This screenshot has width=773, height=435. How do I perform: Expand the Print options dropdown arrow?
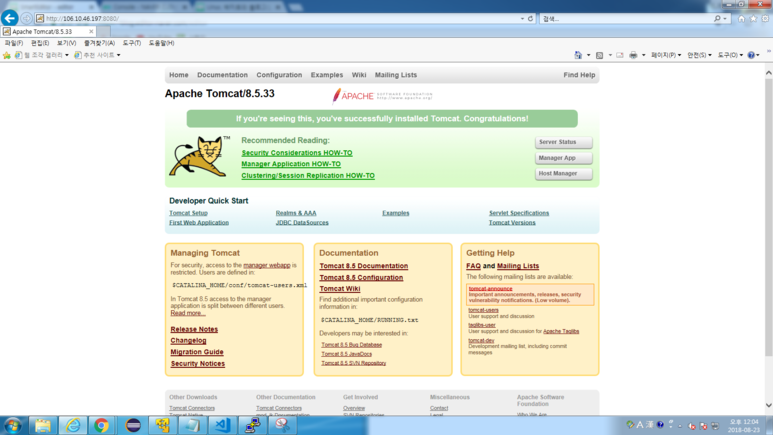(643, 55)
